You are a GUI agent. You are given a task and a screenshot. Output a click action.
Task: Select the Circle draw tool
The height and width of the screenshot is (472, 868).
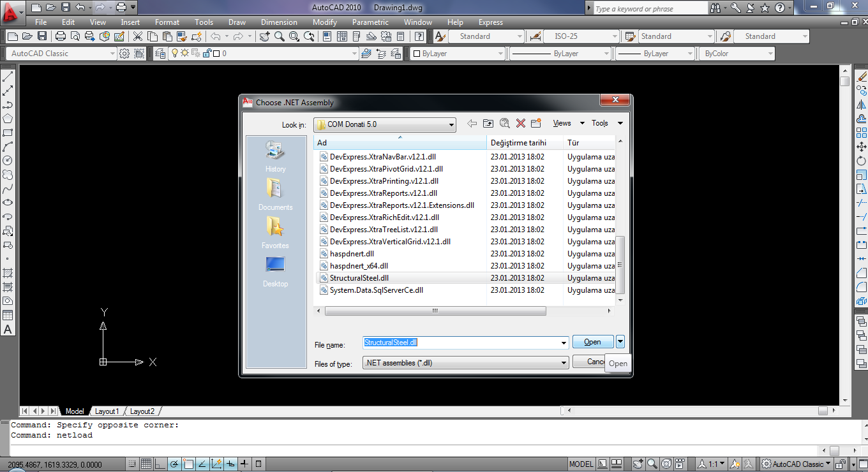(8, 160)
